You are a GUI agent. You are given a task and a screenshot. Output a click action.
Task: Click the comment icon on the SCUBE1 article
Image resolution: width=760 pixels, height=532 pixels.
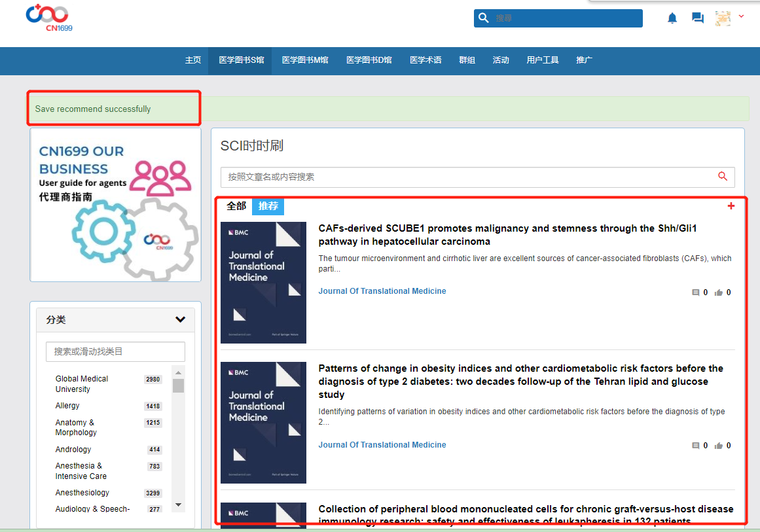[696, 293]
